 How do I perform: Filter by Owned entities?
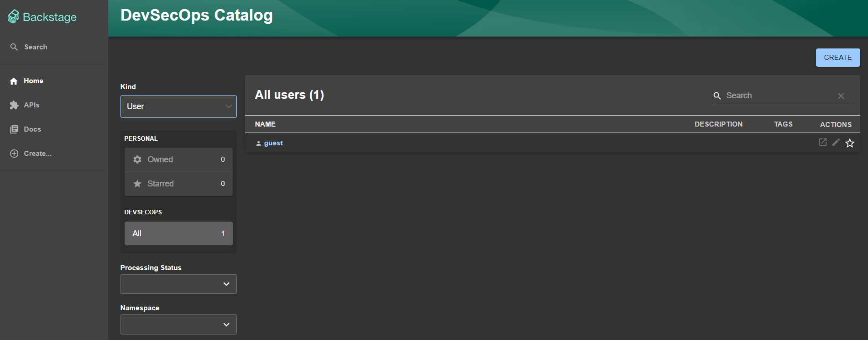coord(178,159)
